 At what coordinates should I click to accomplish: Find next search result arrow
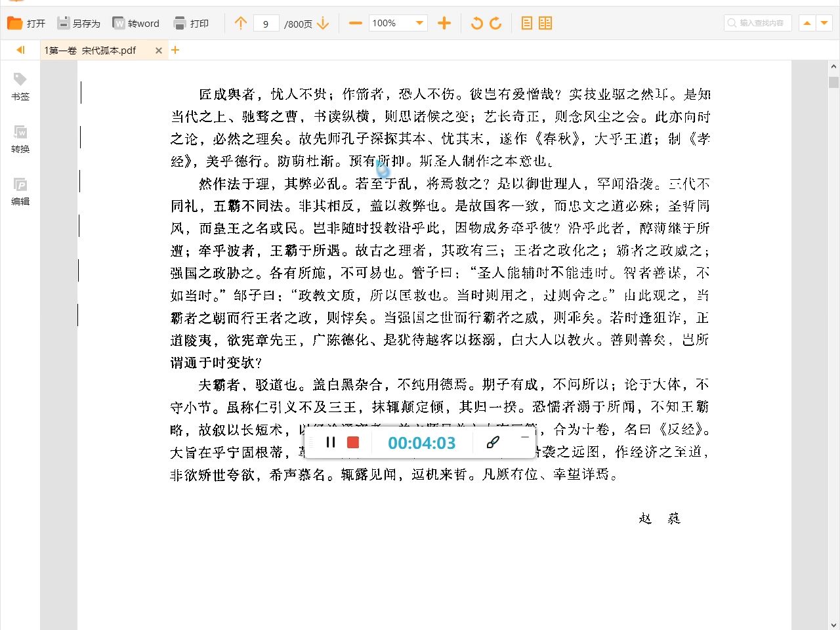[825, 23]
